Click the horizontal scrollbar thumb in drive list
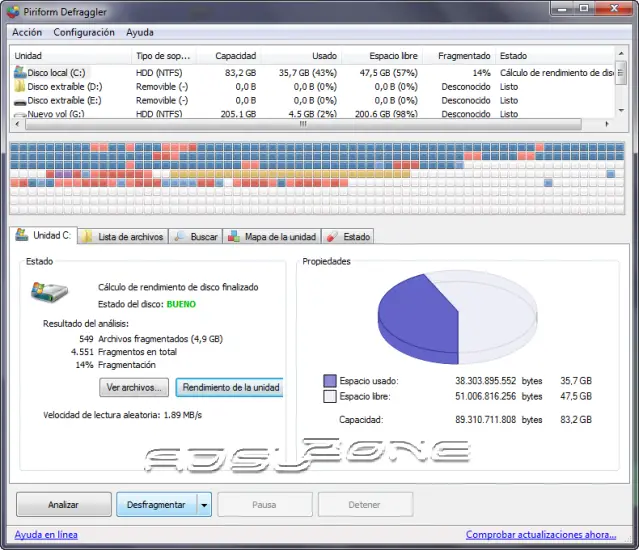 coord(303,124)
